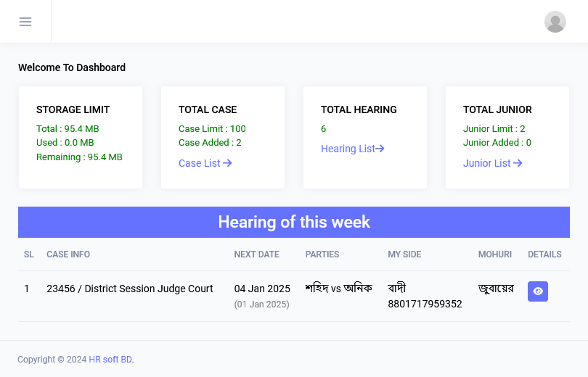Click the Hearing of this week banner
588x377 pixels.
click(x=294, y=222)
